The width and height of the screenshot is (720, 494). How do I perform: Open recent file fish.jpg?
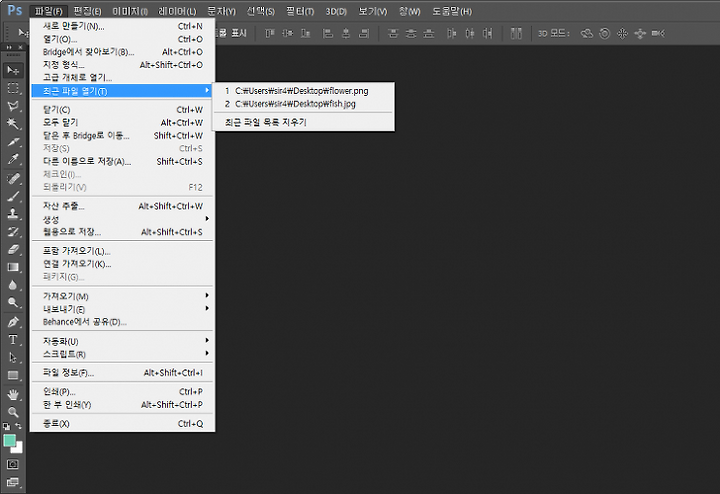pos(303,104)
